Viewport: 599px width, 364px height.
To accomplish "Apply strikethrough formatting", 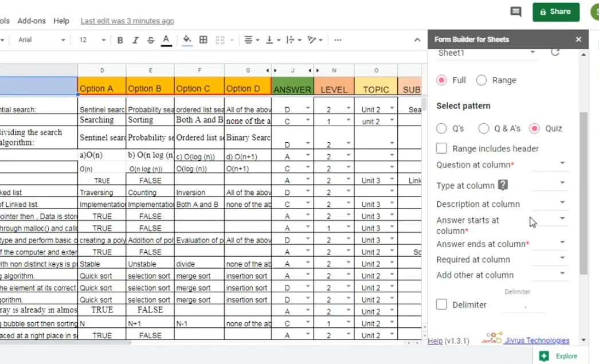I will pyautogui.click(x=151, y=40).
